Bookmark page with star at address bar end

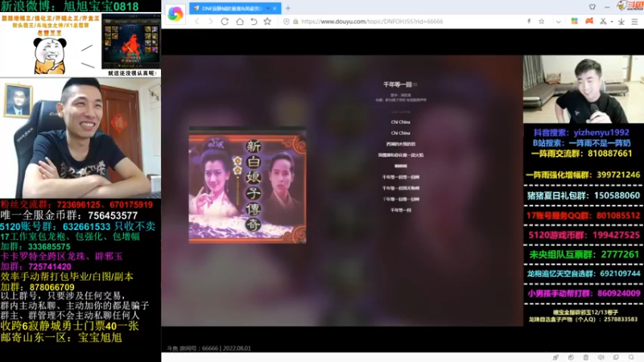(541, 22)
